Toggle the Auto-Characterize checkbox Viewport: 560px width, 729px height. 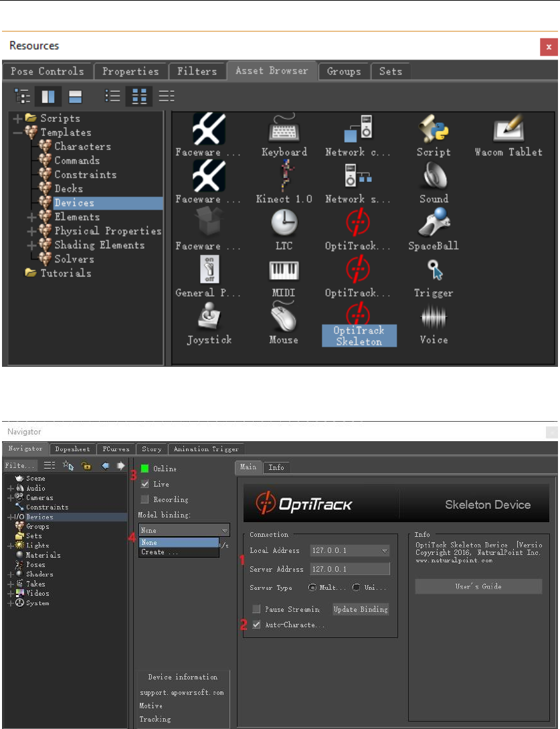pyautogui.click(x=256, y=625)
